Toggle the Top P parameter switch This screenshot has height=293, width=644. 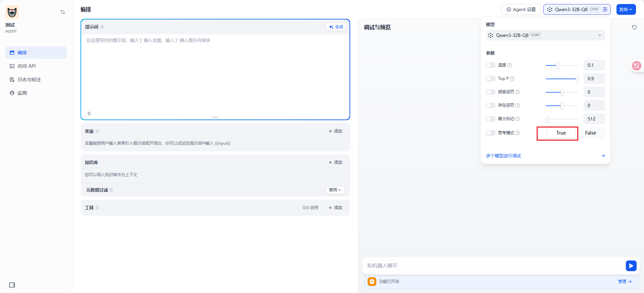click(490, 79)
